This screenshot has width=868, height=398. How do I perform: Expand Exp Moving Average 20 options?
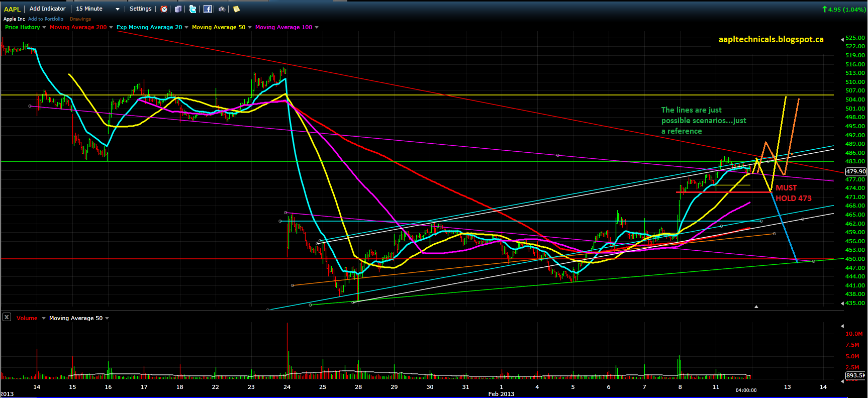[x=186, y=27]
